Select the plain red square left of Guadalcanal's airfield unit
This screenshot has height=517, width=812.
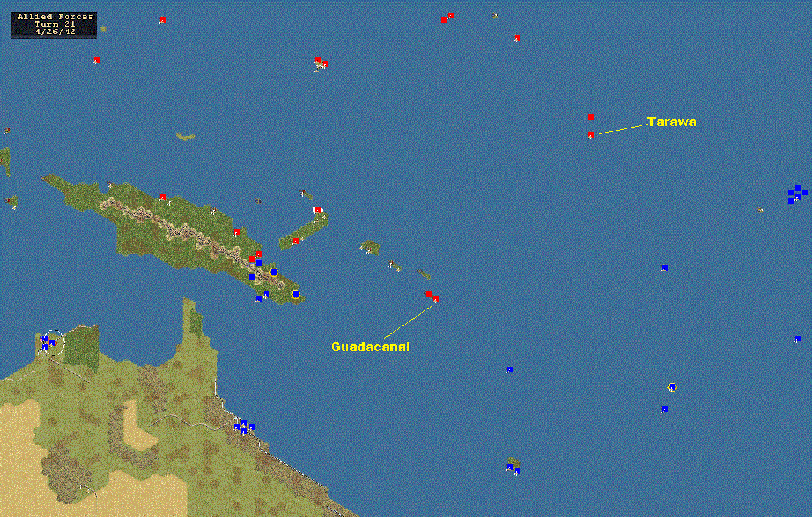click(428, 294)
